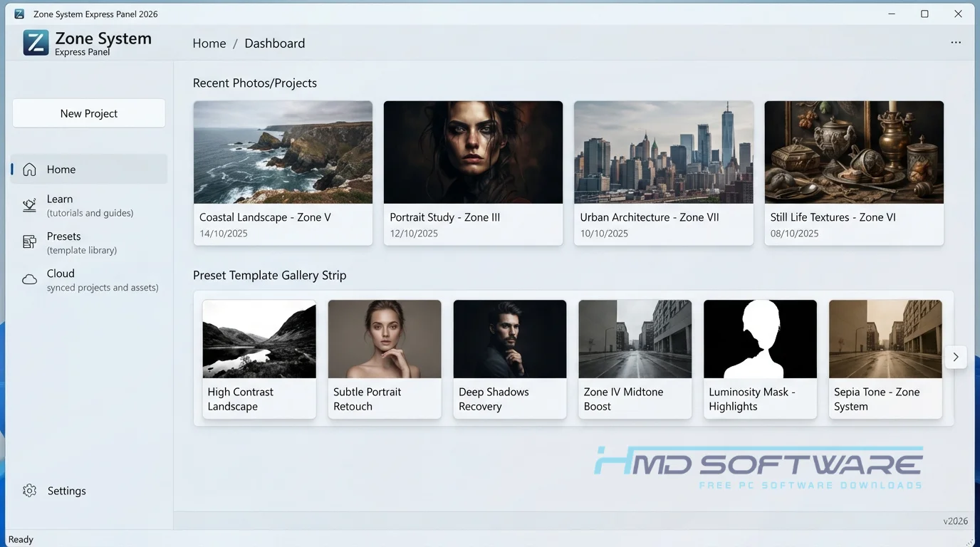Viewport: 980px width, 547px height.
Task: Open Learn tutorials and guides text
Action: 90,206
